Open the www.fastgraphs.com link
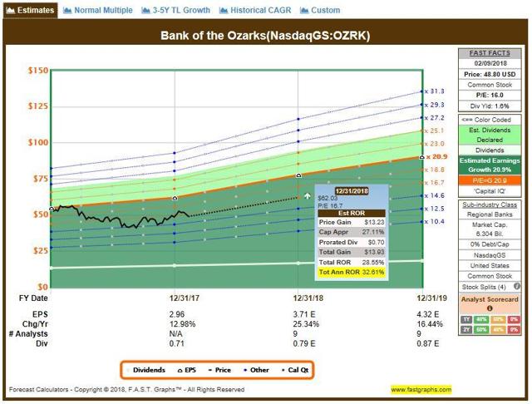This screenshot has width=532, height=404. click(x=421, y=389)
